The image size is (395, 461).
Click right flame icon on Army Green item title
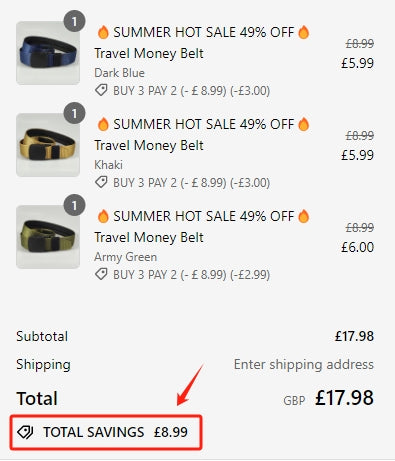tap(304, 216)
